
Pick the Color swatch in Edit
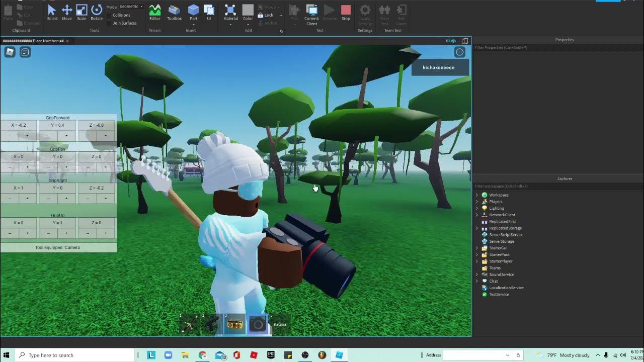tap(248, 10)
